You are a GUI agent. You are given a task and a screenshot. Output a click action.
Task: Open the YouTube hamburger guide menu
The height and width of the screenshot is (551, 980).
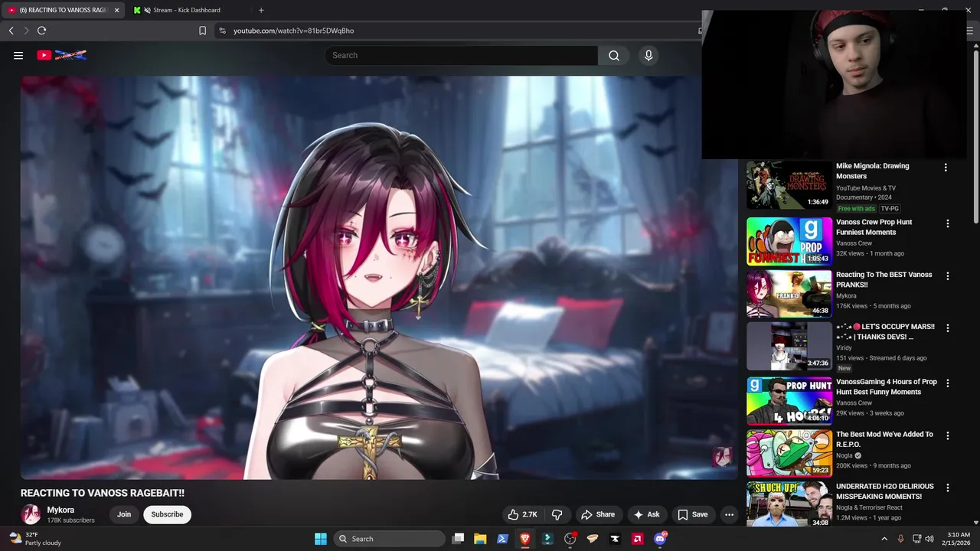[18, 55]
